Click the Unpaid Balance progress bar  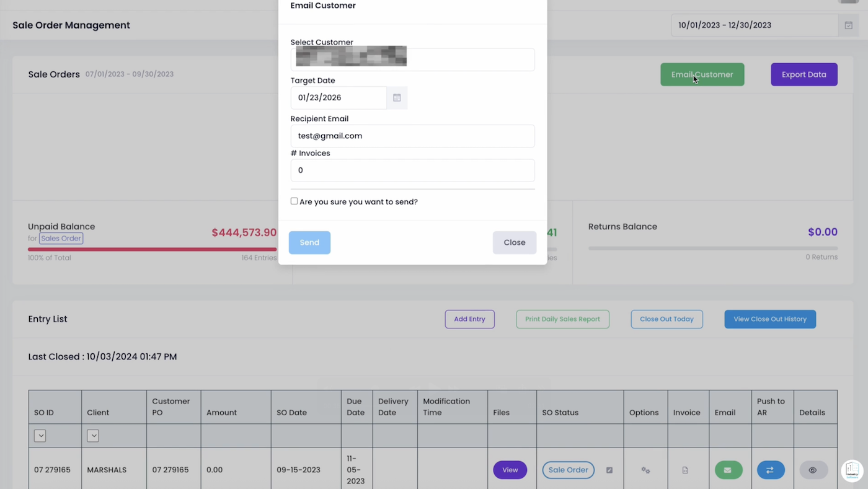pos(152,249)
